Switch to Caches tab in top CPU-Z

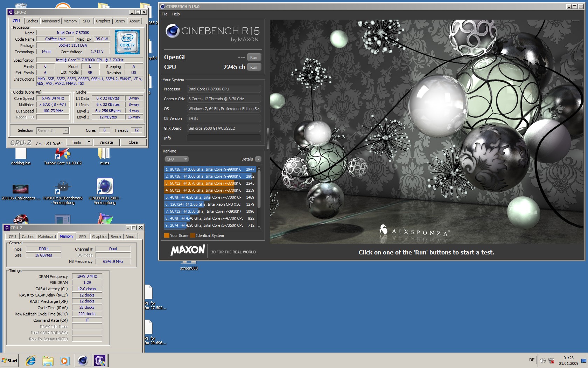(31, 21)
